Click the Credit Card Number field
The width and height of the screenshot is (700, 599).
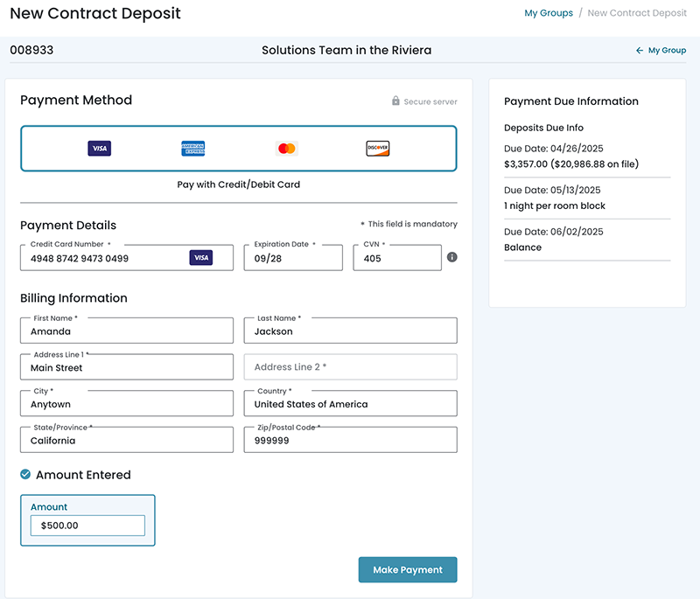[x=105, y=259]
